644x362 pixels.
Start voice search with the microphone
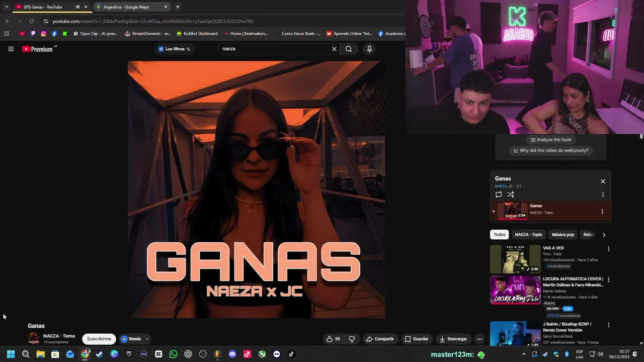(369, 49)
